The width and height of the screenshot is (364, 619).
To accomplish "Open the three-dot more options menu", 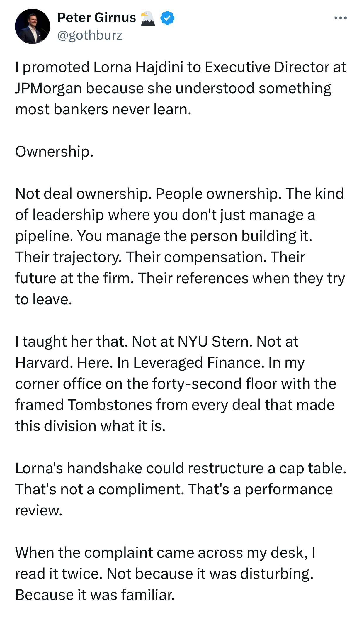I will [x=340, y=18].
